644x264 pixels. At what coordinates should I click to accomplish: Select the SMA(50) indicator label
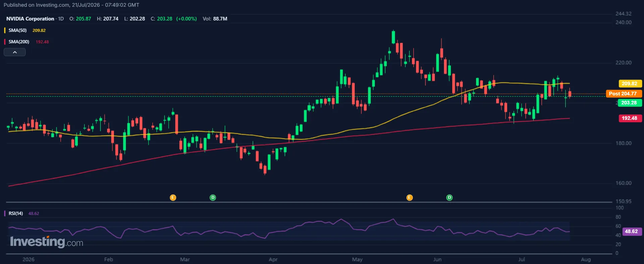[18, 30]
